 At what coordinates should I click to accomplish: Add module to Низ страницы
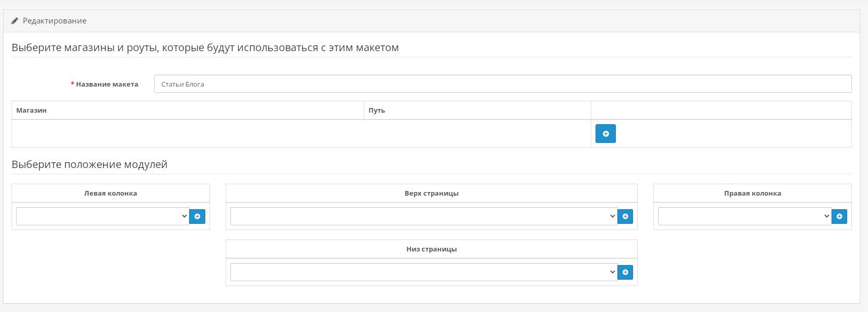point(625,272)
